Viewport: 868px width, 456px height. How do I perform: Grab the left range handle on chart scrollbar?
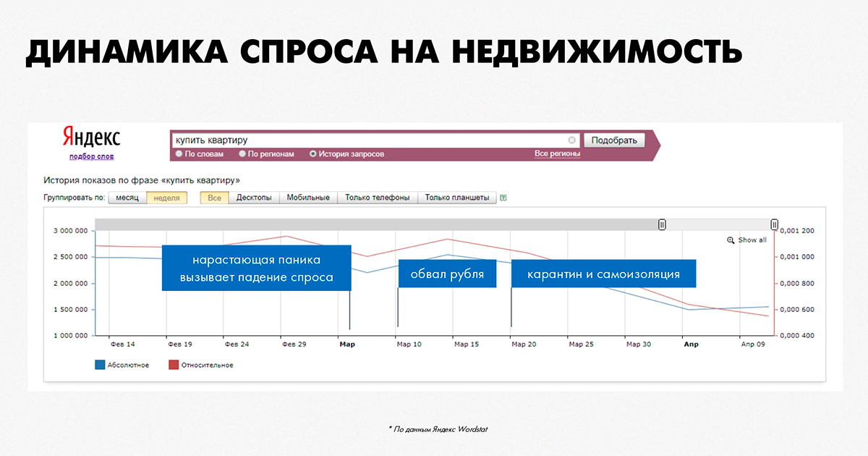click(x=662, y=225)
